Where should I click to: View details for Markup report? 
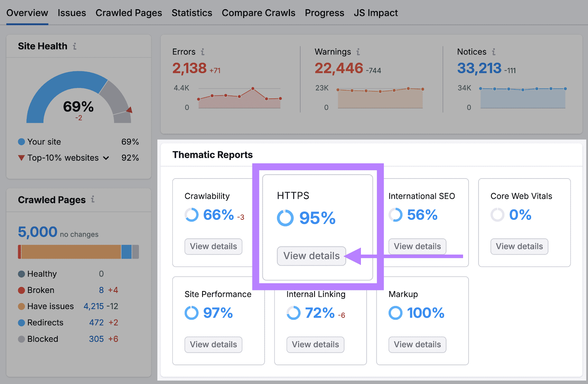tap(417, 345)
